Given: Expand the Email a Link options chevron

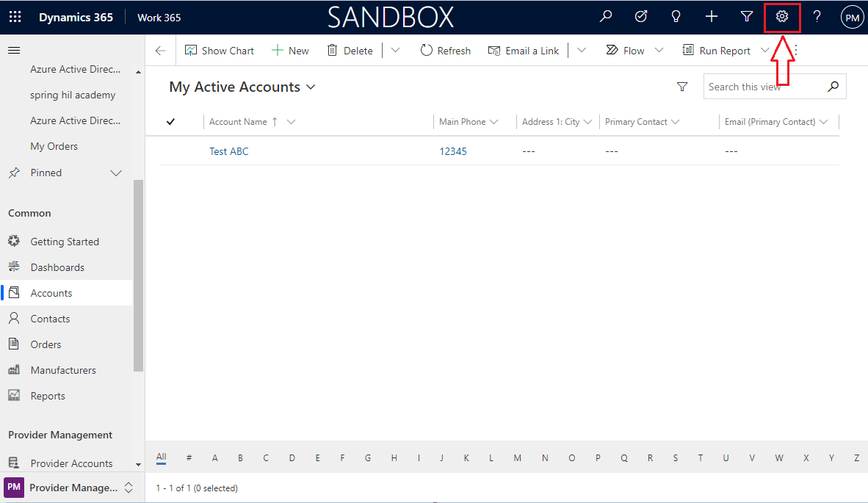Looking at the screenshot, I should (582, 51).
